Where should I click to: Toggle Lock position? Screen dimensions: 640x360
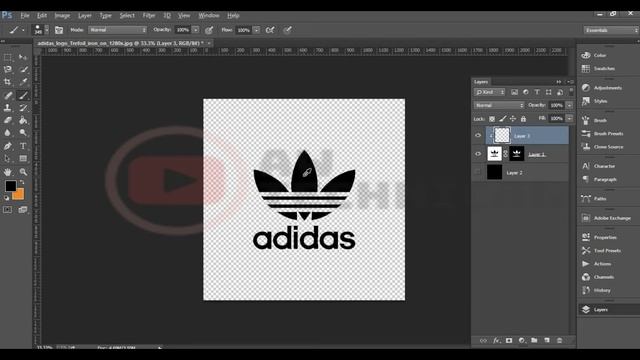tap(513, 119)
